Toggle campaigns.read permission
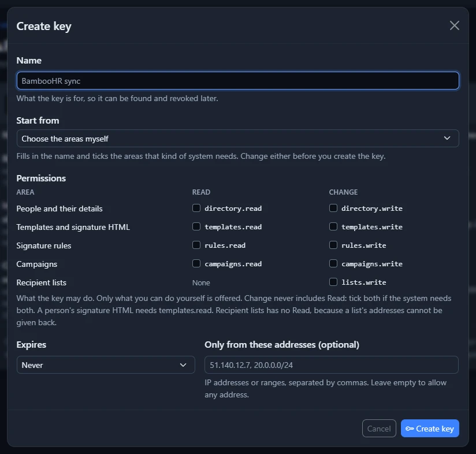This screenshot has height=454, width=476. pyautogui.click(x=196, y=263)
